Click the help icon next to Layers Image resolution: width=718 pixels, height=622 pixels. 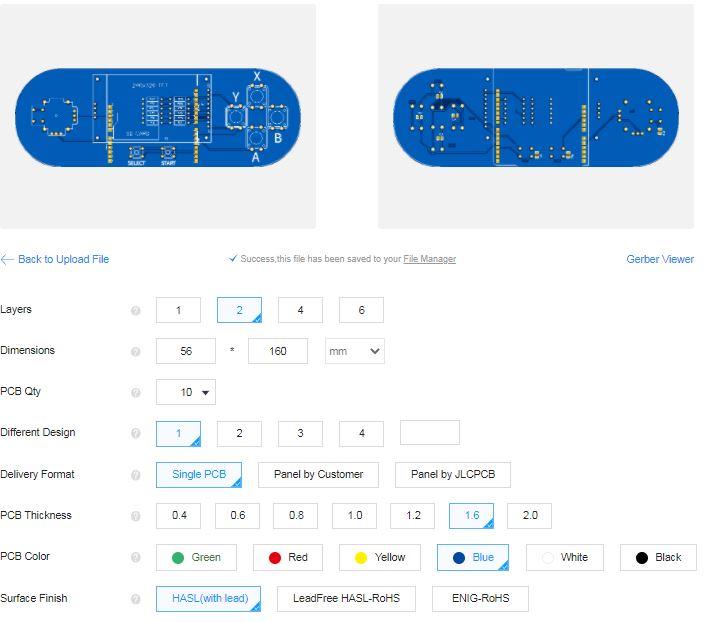click(136, 311)
